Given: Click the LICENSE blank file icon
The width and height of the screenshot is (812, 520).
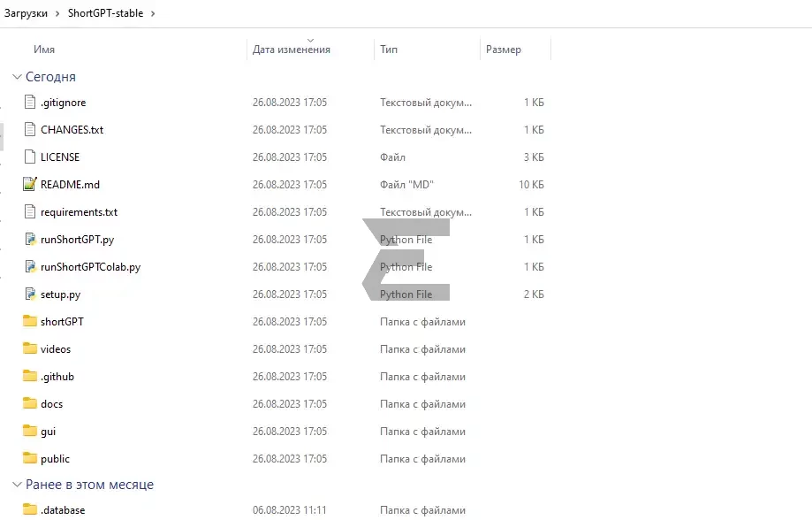Looking at the screenshot, I should [x=30, y=157].
